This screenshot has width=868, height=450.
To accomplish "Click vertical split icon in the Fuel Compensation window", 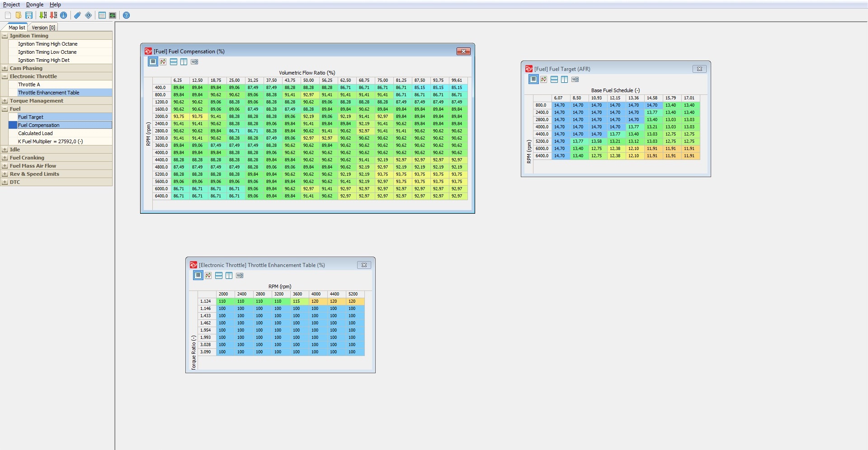I will [184, 61].
